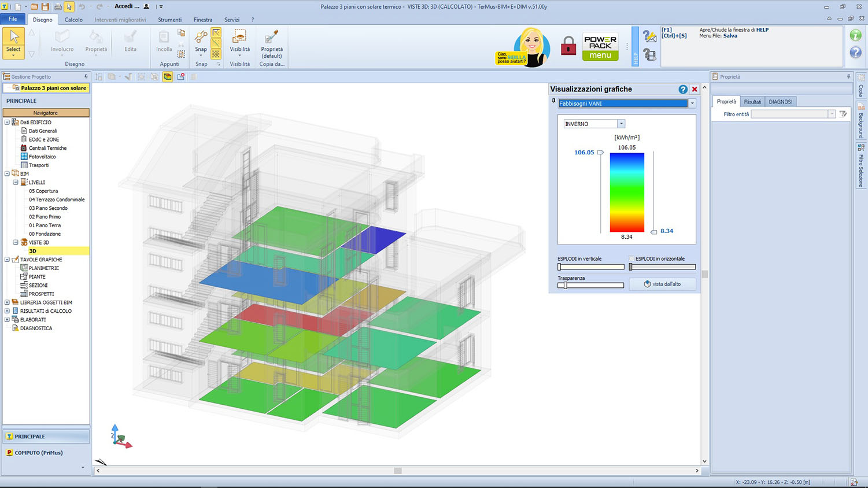Image resolution: width=868 pixels, height=488 pixels.
Task: Open the INVERNO season dropdown
Action: (621, 124)
